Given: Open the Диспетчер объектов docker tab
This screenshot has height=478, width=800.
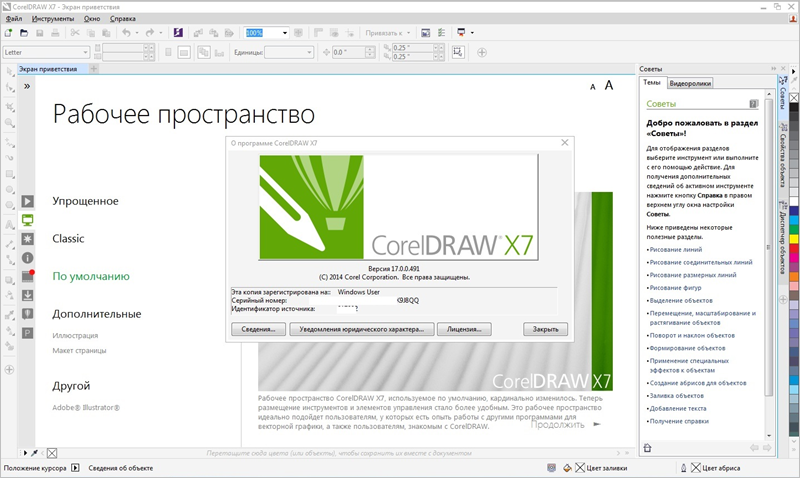Looking at the screenshot, I should 783,239.
